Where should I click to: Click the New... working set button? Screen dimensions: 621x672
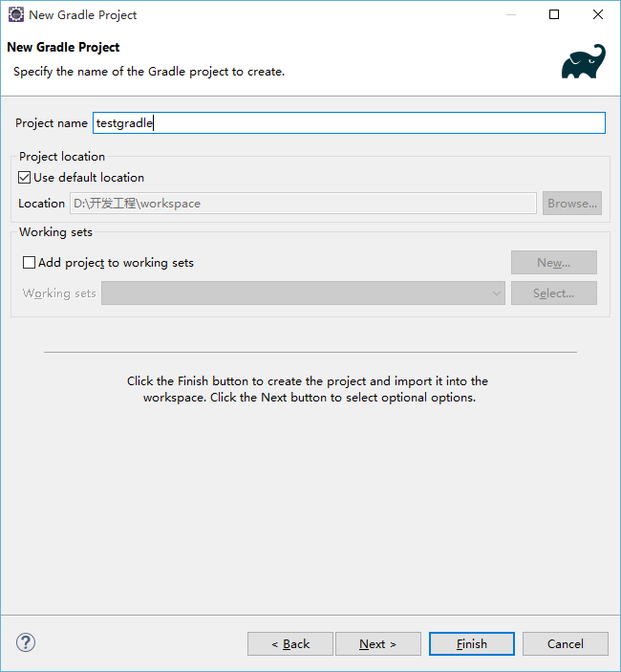[x=554, y=262]
